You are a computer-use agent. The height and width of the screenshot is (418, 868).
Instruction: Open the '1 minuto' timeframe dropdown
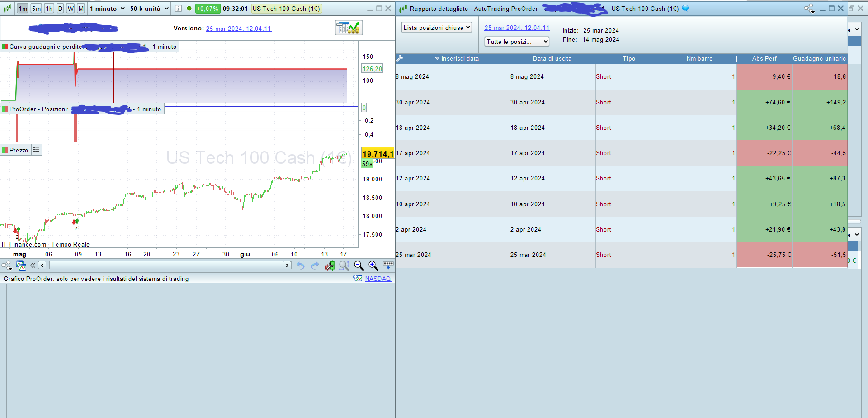(x=107, y=9)
